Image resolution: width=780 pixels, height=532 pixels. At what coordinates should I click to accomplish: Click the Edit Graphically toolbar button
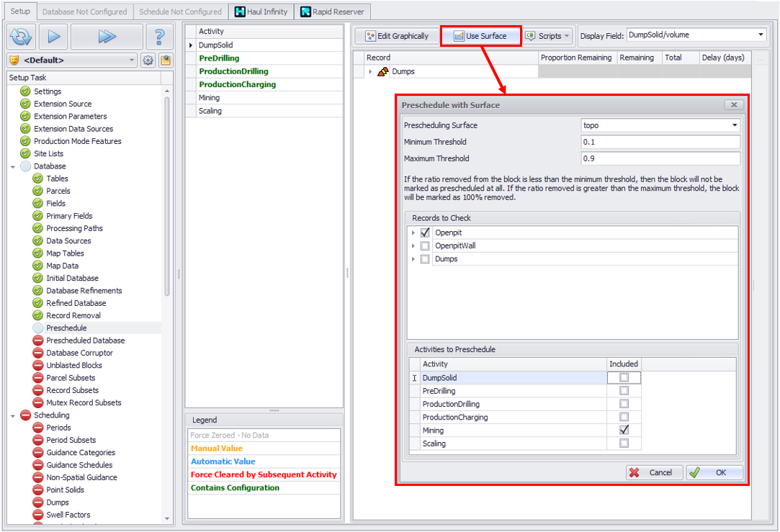click(x=397, y=36)
